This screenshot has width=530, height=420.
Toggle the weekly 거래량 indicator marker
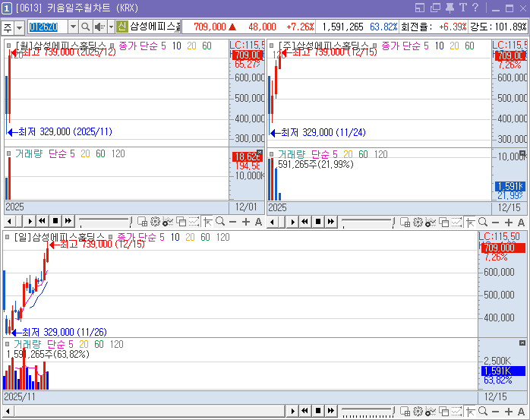pos(271,154)
